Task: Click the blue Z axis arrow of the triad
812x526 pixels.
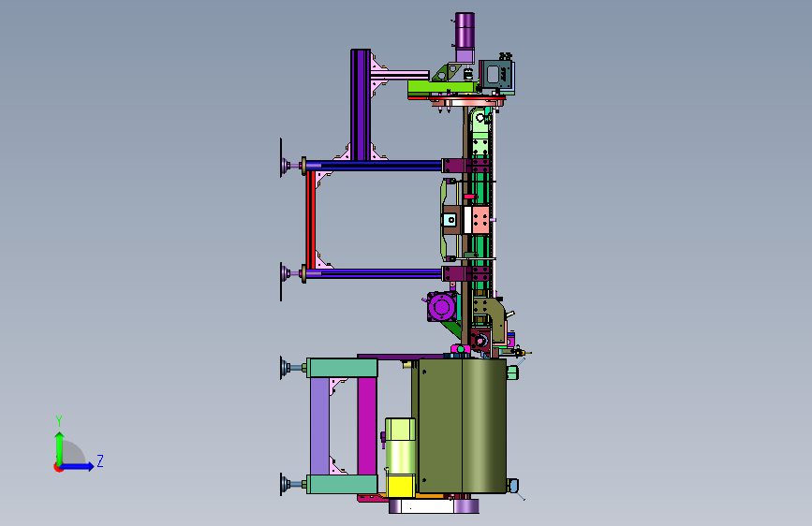Action: tap(78, 466)
